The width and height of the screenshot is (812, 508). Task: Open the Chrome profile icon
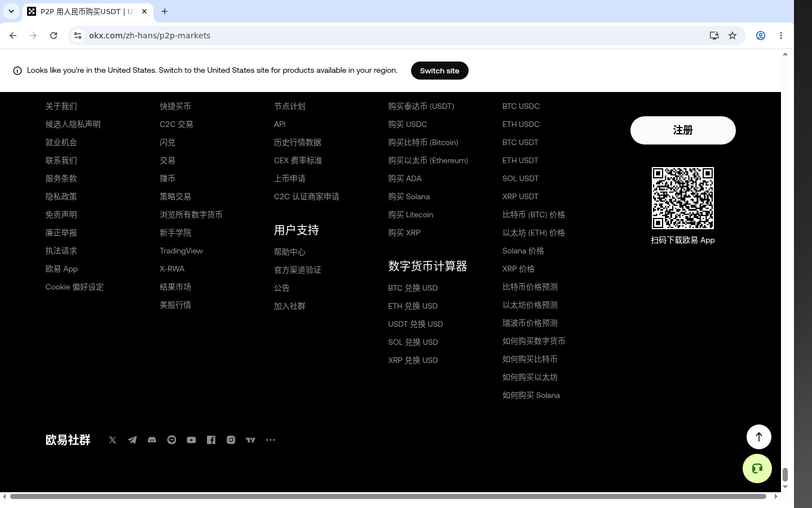click(x=761, y=36)
